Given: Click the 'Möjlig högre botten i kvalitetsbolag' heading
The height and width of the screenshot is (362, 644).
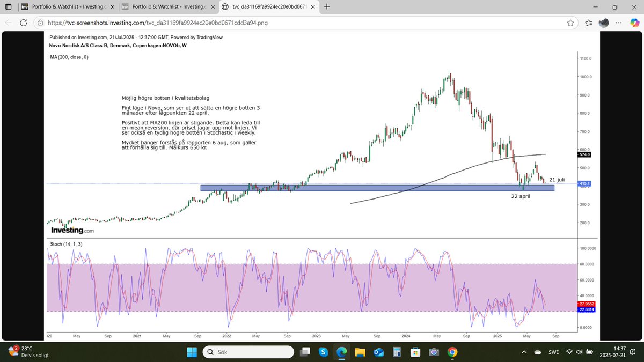Looking at the screenshot, I should [165, 98].
